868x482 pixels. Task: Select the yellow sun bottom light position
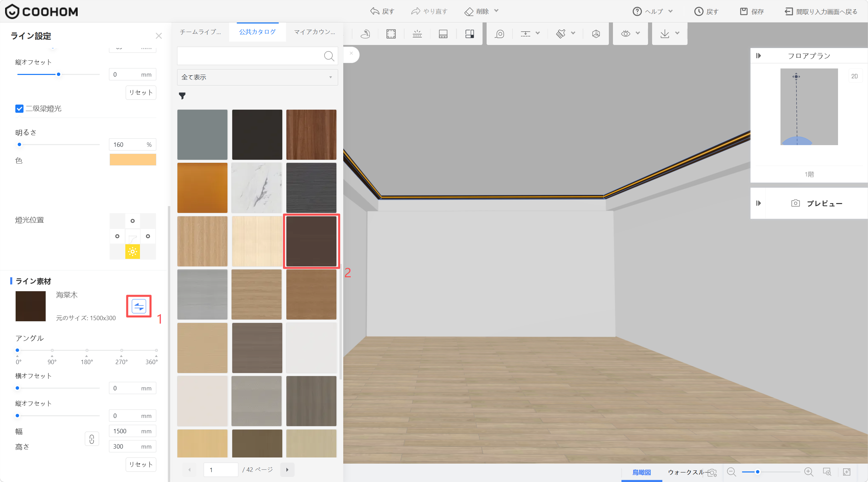(132, 252)
